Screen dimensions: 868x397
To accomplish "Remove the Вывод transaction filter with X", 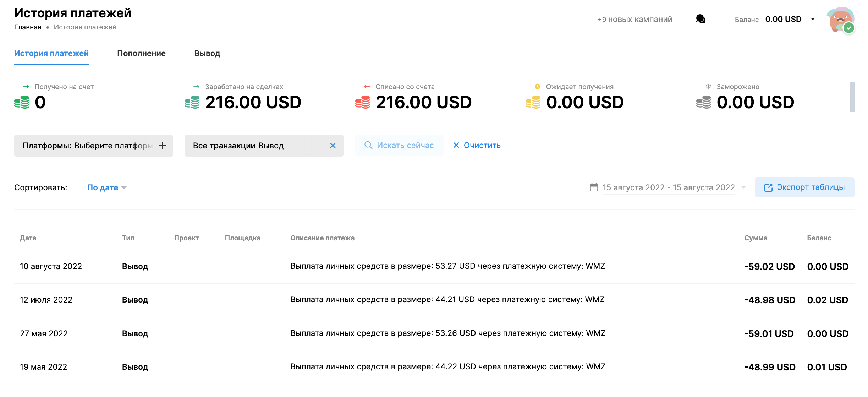I will 333,146.
